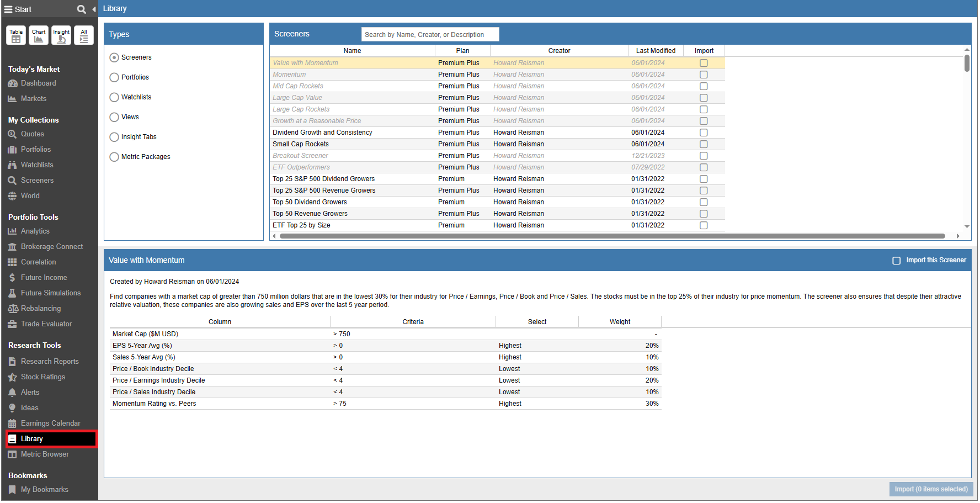
Task: Open Stock Ratings in Research Tools
Action: tap(42, 377)
